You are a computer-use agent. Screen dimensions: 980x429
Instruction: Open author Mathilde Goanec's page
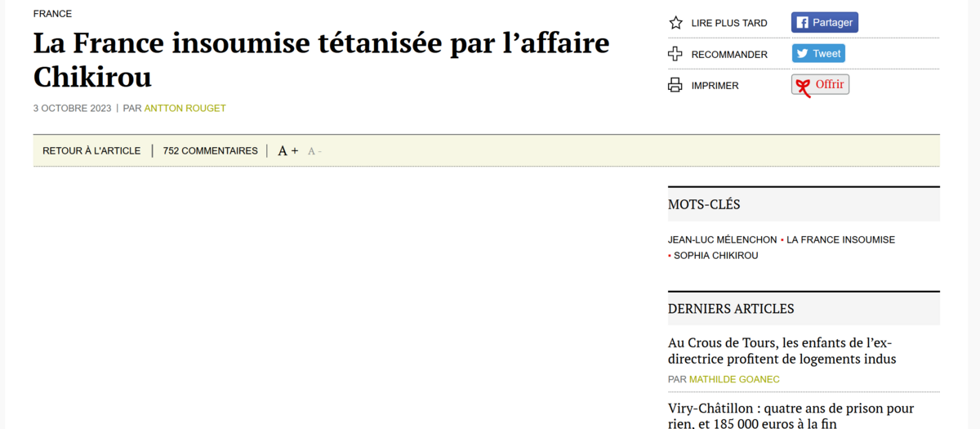click(734, 379)
